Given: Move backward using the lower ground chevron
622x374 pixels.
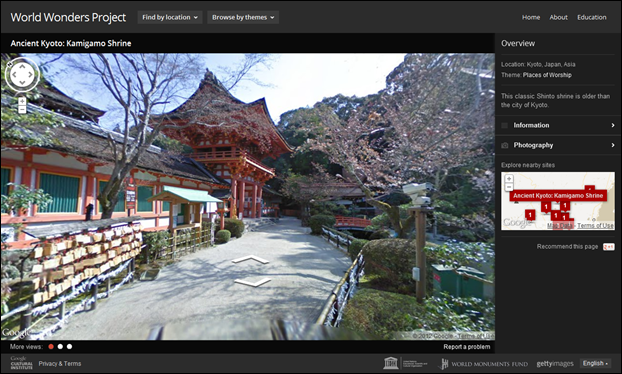Looking at the screenshot, I should tap(253, 282).
